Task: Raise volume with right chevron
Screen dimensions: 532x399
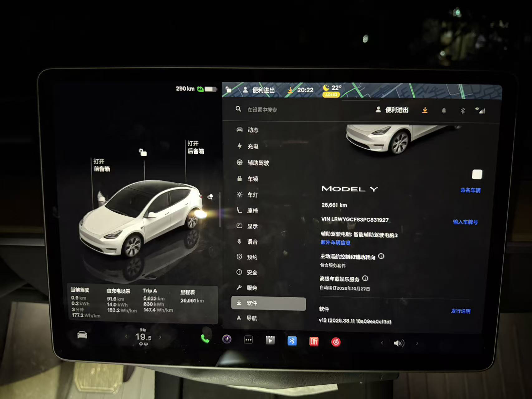Action: coord(417,344)
